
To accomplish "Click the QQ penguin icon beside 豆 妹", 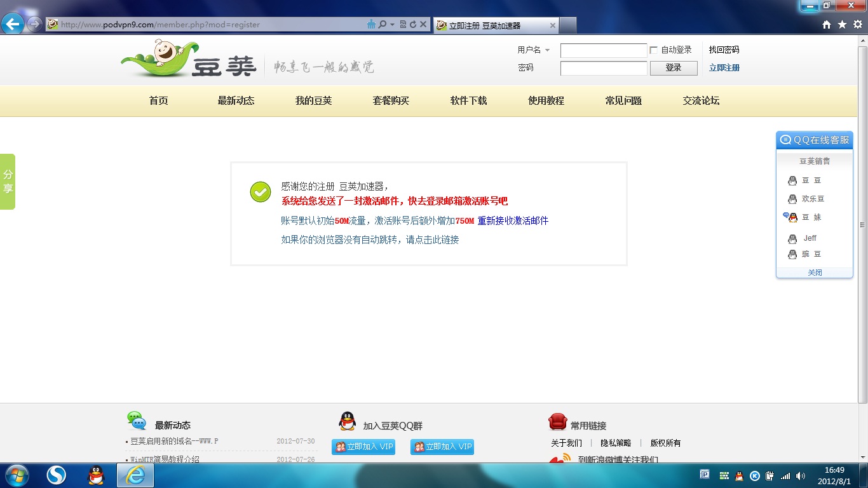I will 792,217.
